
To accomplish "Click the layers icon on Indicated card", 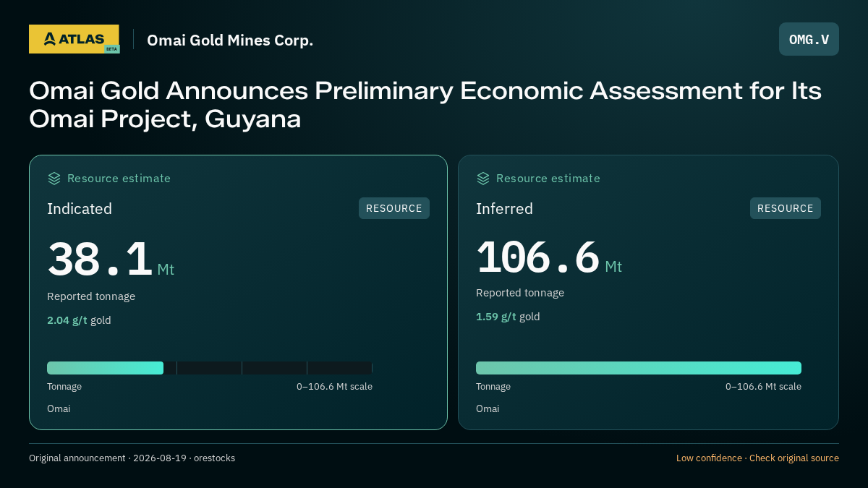I will (x=54, y=179).
